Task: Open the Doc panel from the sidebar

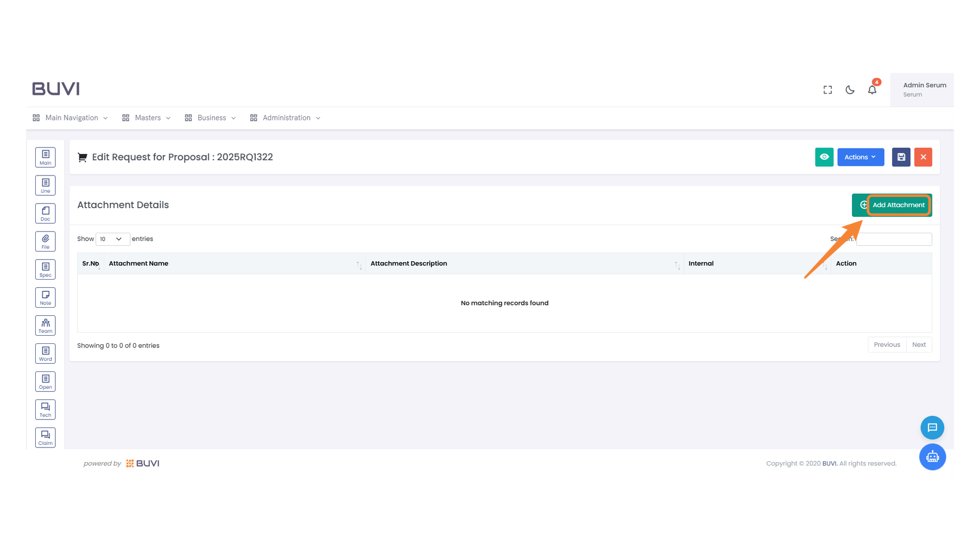Action: pyautogui.click(x=45, y=213)
